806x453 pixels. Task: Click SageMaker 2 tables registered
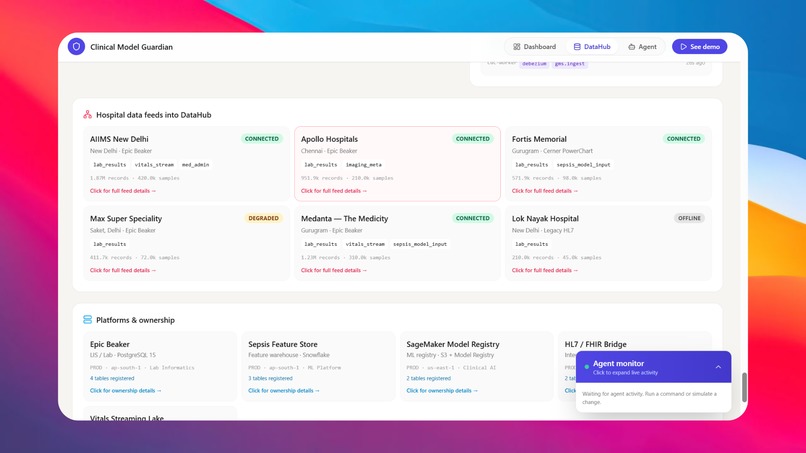(429, 378)
